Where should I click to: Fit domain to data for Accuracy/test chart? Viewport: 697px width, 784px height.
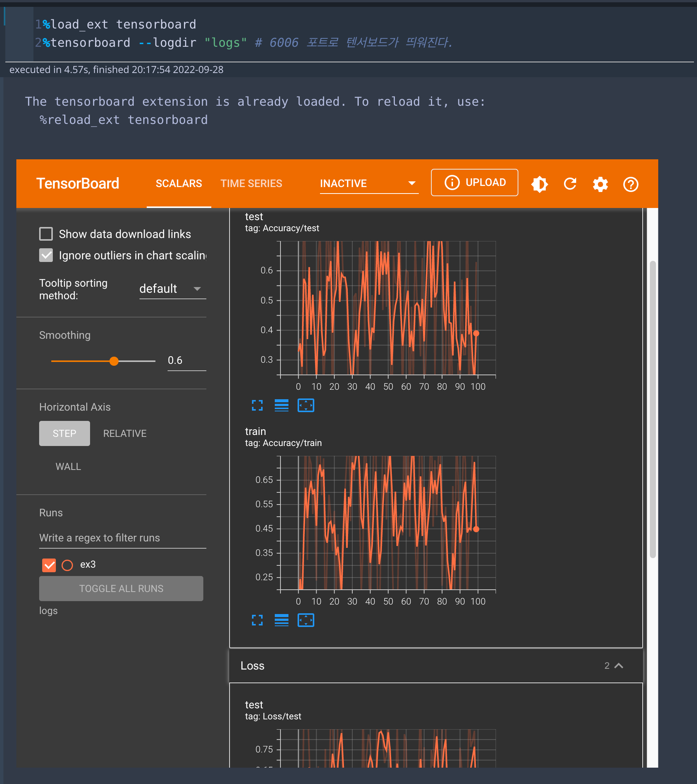306,405
